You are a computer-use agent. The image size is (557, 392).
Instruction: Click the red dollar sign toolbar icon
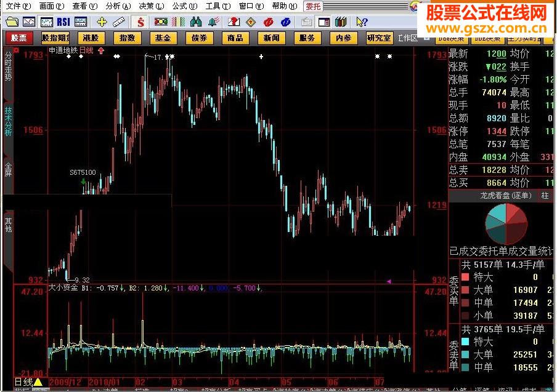[x=141, y=22]
